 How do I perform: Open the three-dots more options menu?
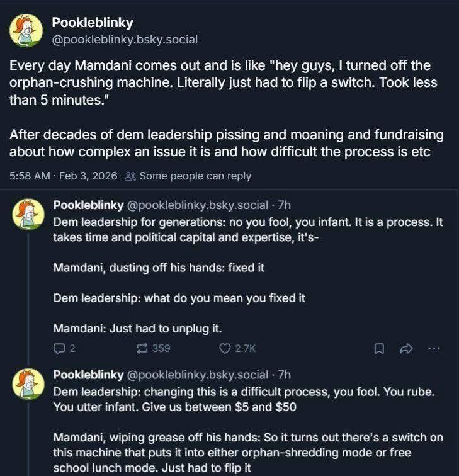[434, 348]
